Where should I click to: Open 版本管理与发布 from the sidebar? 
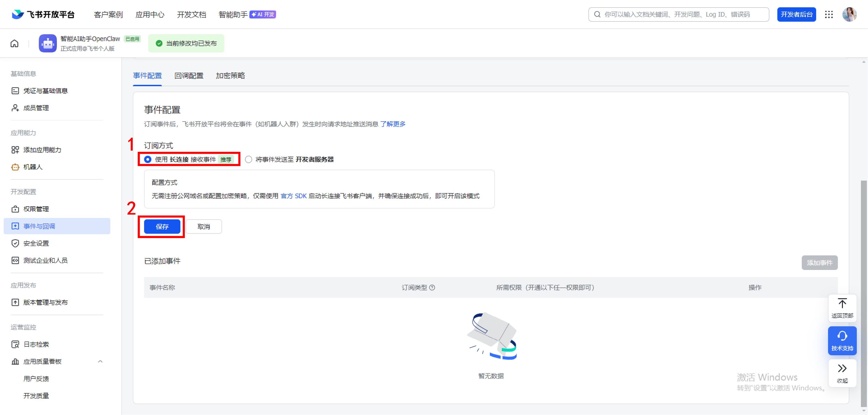(x=45, y=302)
